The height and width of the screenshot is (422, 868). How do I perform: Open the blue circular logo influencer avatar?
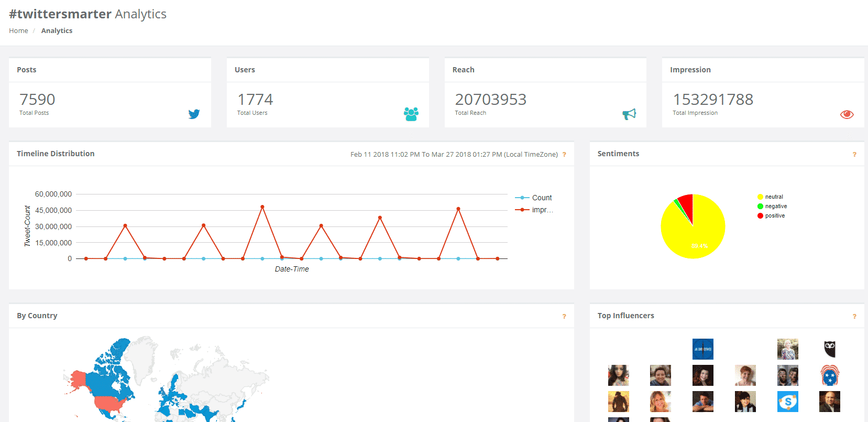coord(703,349)
